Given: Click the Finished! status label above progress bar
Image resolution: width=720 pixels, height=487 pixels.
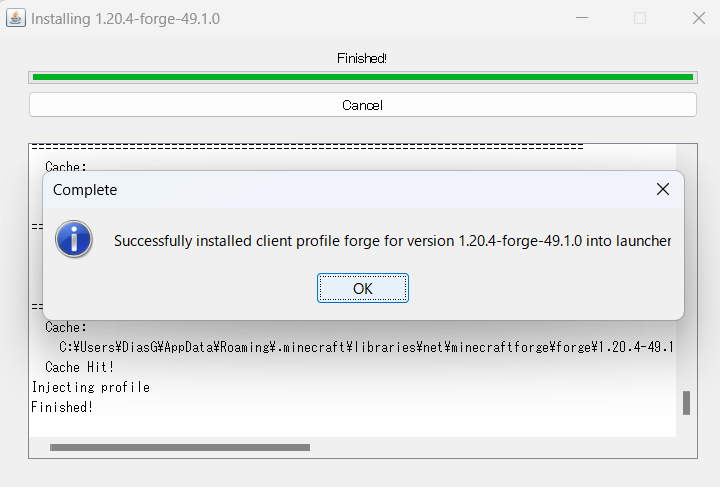Looking at the screenshot, I should point(362,58).
